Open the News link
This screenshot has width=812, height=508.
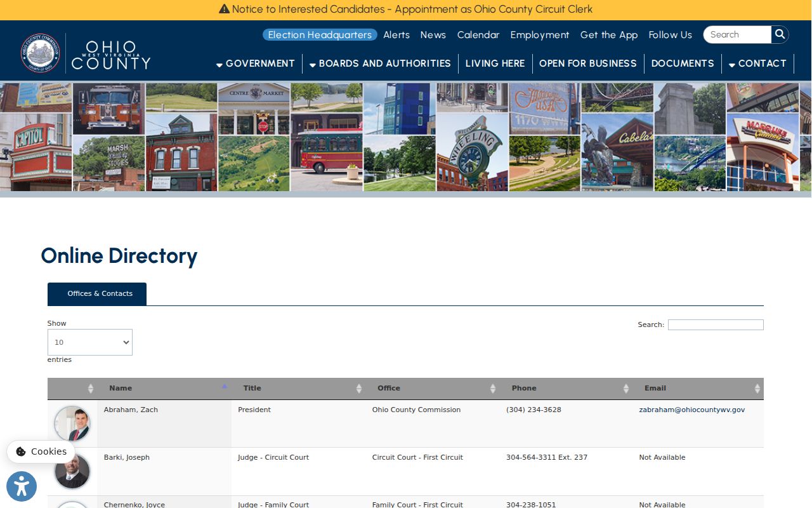[x=433, y=35]
